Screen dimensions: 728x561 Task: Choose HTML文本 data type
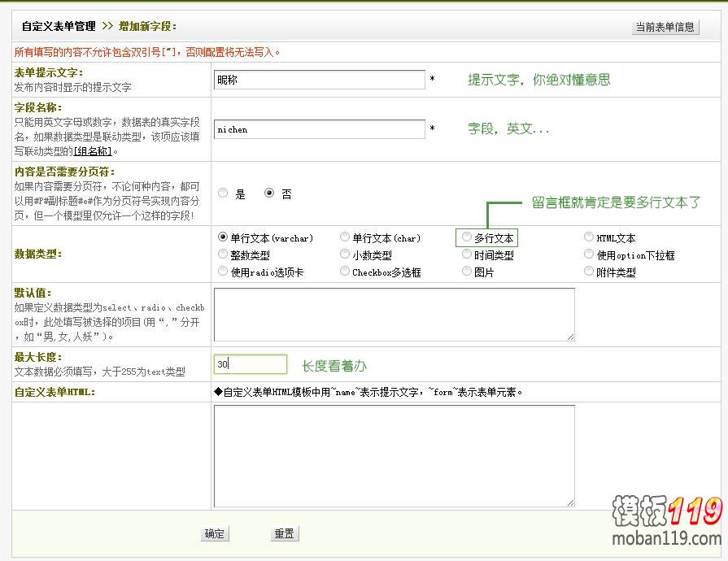tap(589, 237)
